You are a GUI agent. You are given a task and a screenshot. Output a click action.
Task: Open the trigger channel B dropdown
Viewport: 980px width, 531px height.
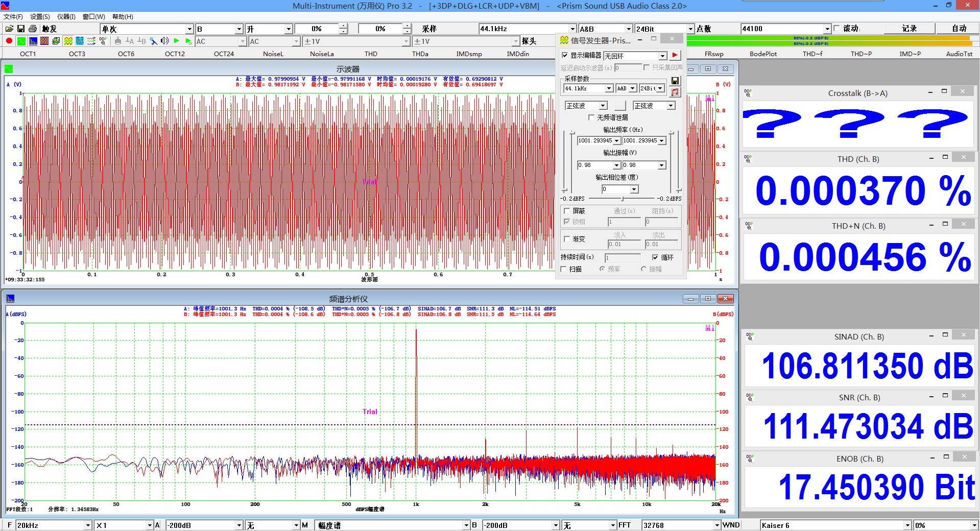[238, 29]
